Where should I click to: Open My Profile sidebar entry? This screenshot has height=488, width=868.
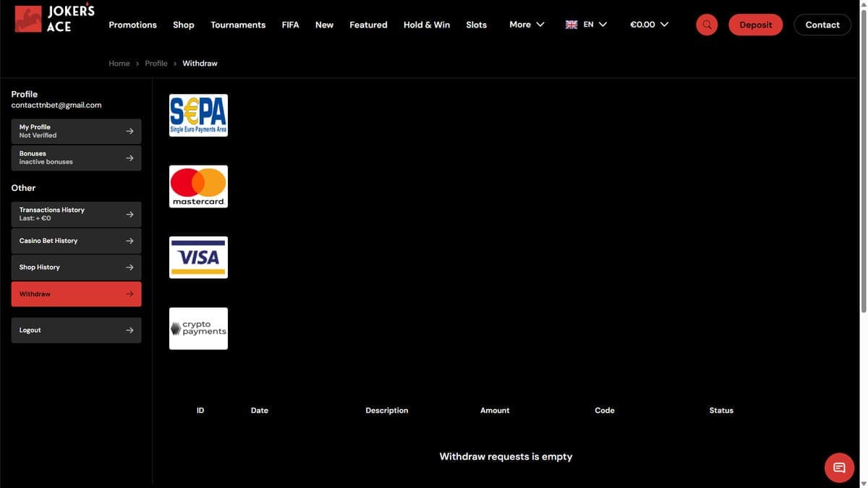[76, 131]
